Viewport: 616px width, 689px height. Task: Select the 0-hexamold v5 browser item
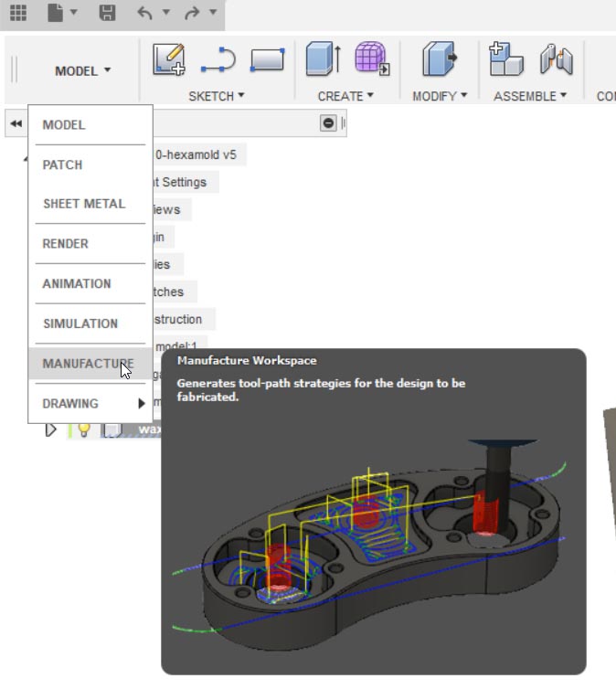(x=198, y=154)
